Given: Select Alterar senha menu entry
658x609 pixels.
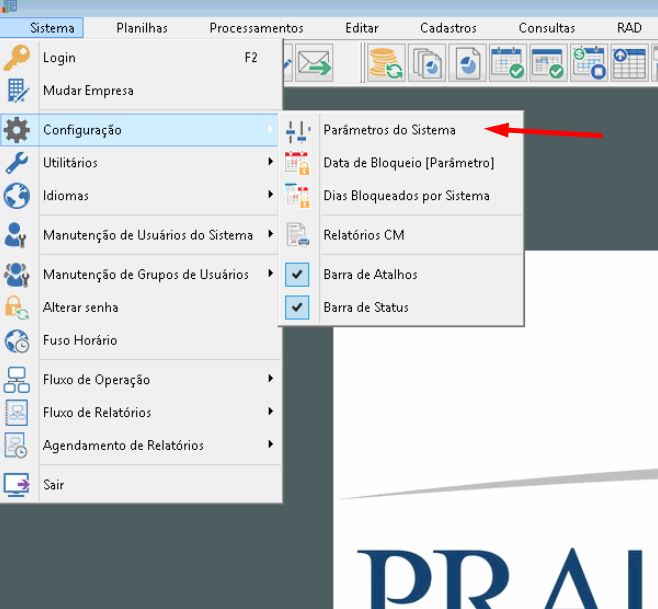Looking at the screenshot, I should pos(141,307).
